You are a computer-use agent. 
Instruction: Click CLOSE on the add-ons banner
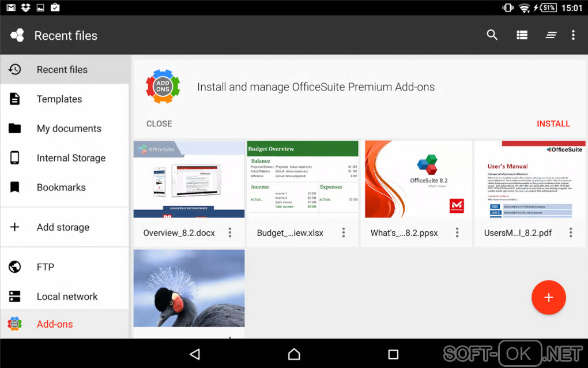point(159,123)
